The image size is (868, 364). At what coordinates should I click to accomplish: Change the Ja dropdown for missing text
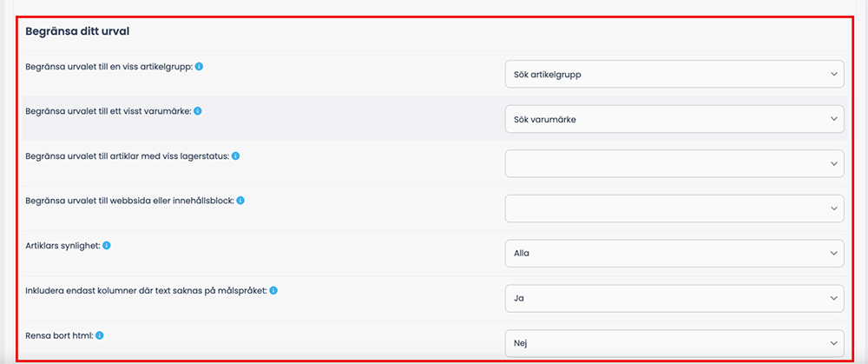[674, 298]
